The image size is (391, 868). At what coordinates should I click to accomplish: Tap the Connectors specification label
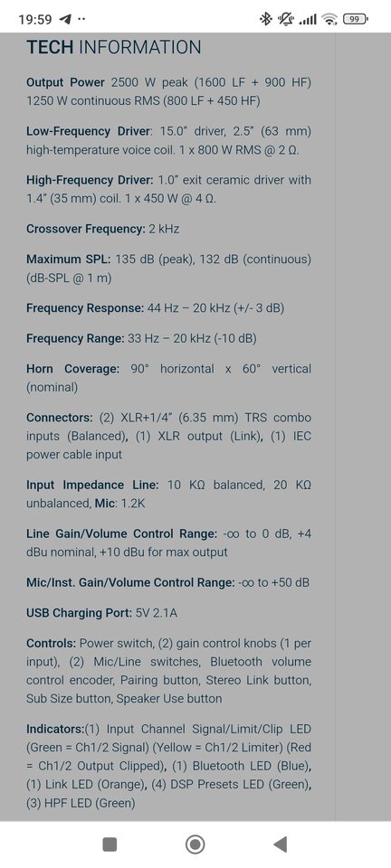tap(59, 418)
